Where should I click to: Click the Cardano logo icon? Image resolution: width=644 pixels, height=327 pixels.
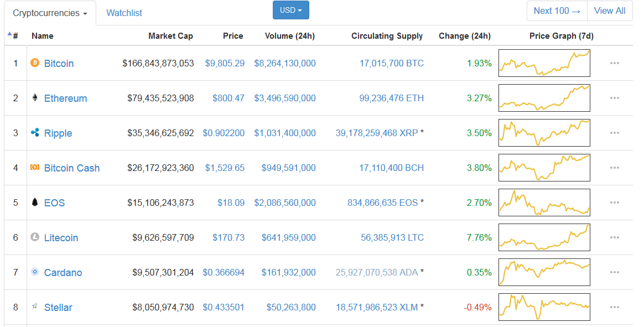[35, 272]
